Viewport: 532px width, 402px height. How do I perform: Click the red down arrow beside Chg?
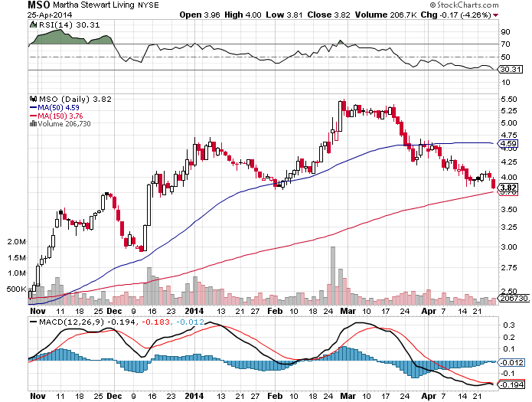coord(496,15)
